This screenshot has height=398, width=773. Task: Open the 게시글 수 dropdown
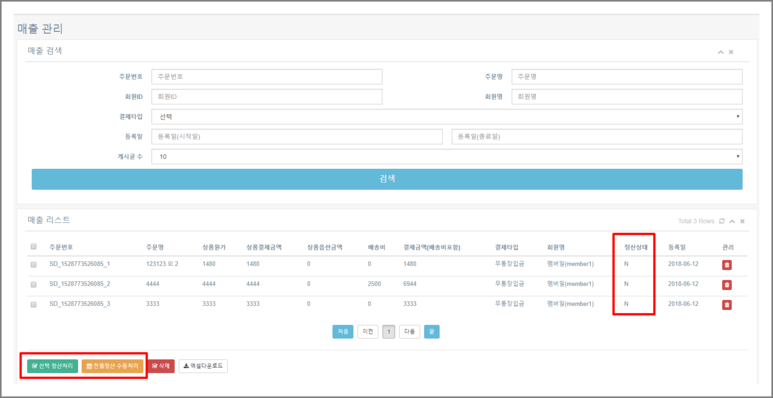447,157
